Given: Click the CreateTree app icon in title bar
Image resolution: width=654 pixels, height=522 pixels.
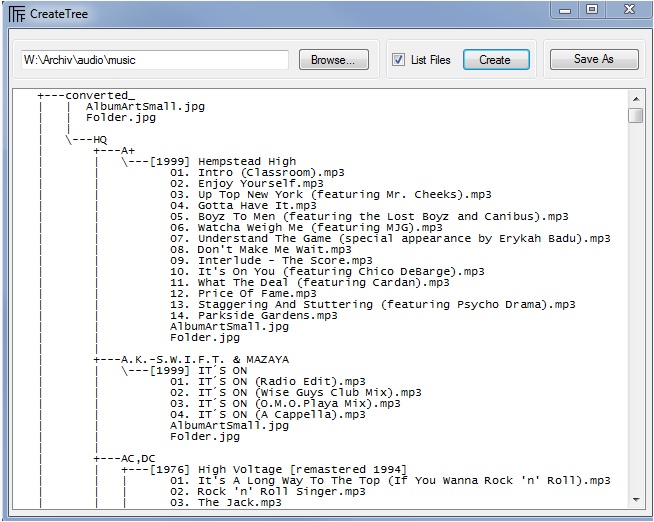Looking at the screenshot, I should pyautogui.click(x=17, y=14).
